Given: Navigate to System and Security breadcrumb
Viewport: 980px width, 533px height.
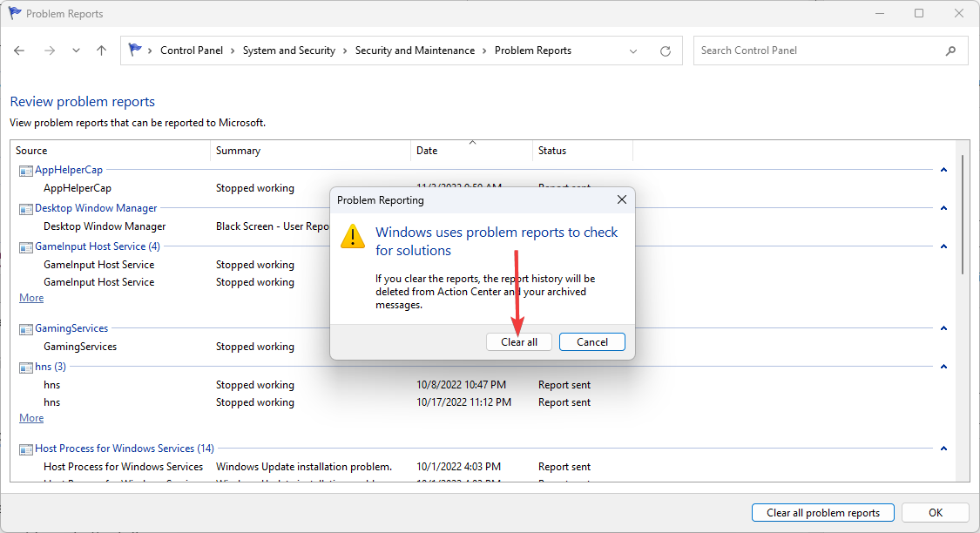Looking at the screenshot, I should click(x=288, y=51).
